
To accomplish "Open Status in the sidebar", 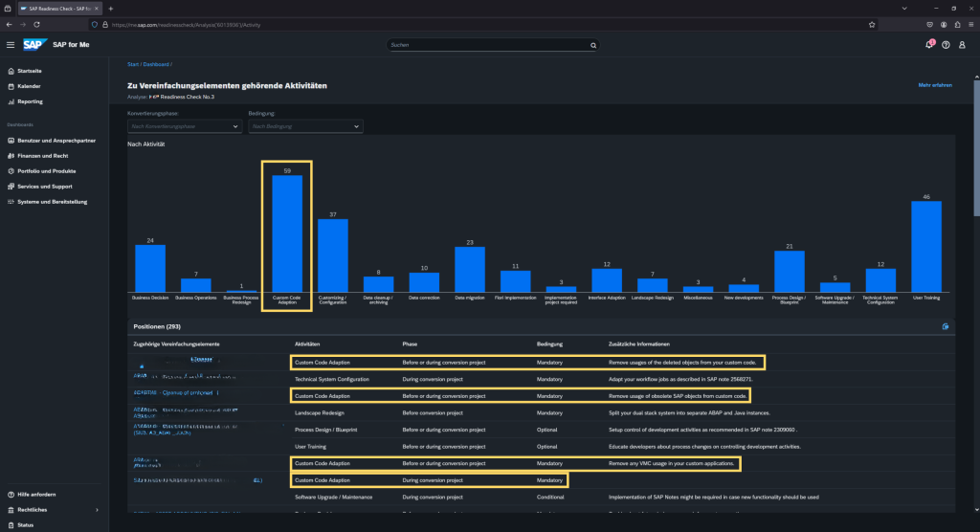I will click(x=25, y=525).
